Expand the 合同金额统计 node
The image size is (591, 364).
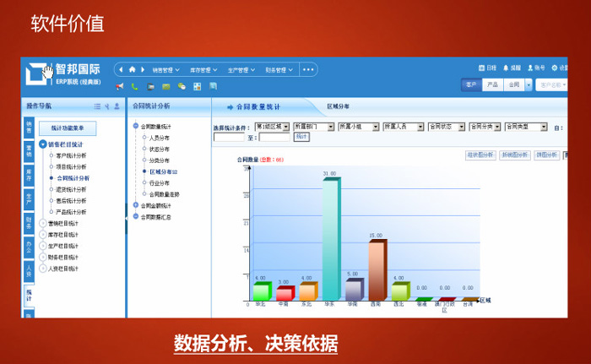point(135,205)
